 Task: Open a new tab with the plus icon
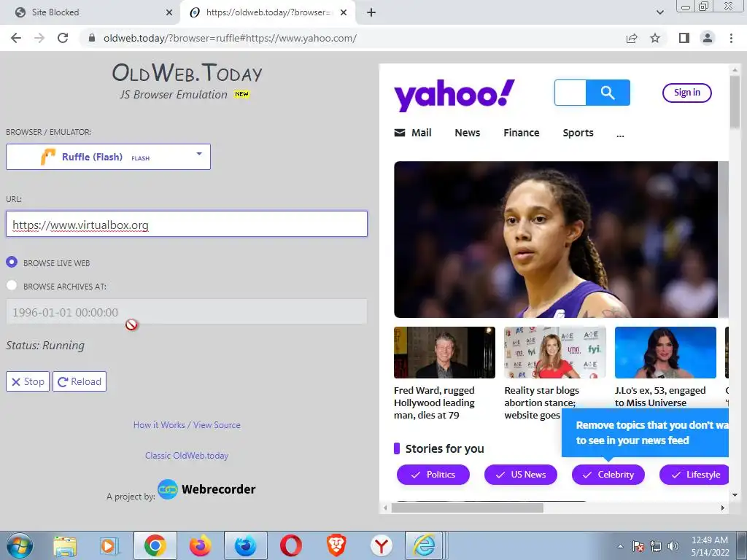tap(371, 12)
